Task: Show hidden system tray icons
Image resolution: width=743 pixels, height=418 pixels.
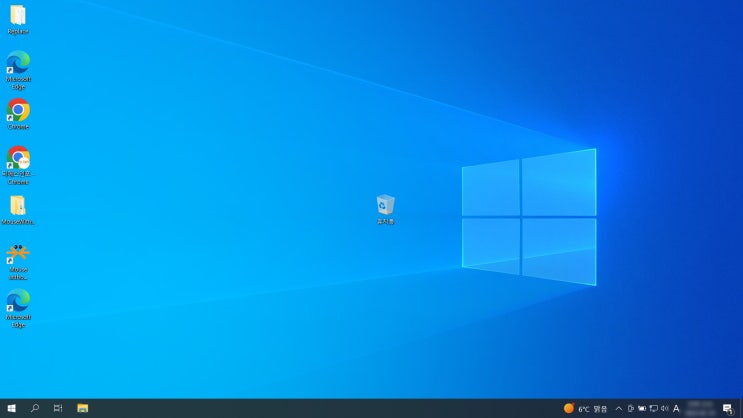Action: (x=618, y=409)
